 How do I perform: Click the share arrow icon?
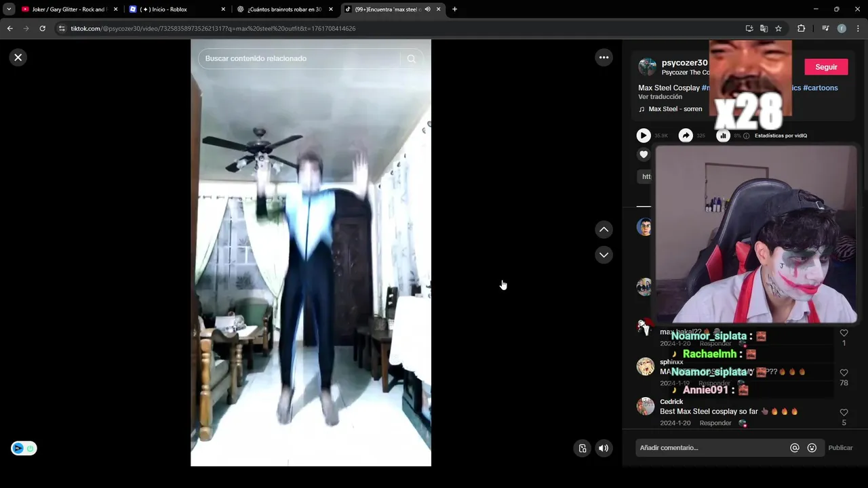[x=686, y=136]
